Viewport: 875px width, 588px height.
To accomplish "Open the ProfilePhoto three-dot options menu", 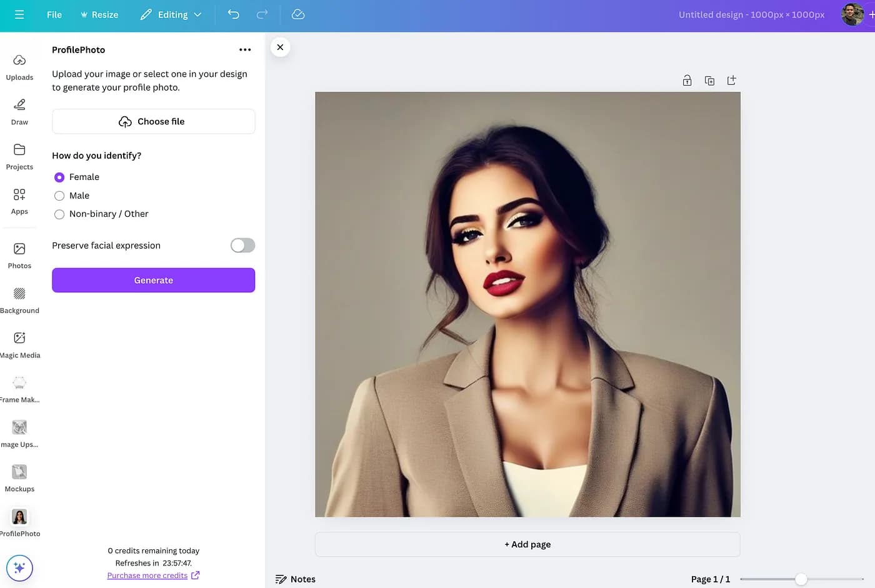I will 245,50.
